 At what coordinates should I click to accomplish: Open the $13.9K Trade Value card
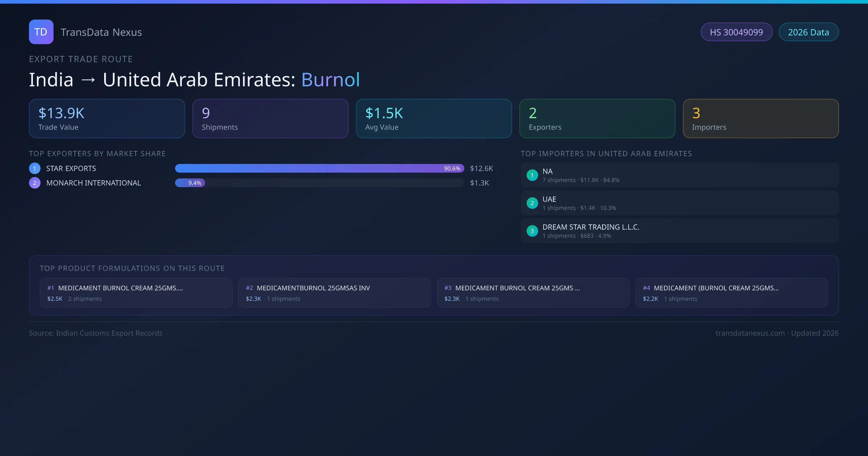[107, 119]
